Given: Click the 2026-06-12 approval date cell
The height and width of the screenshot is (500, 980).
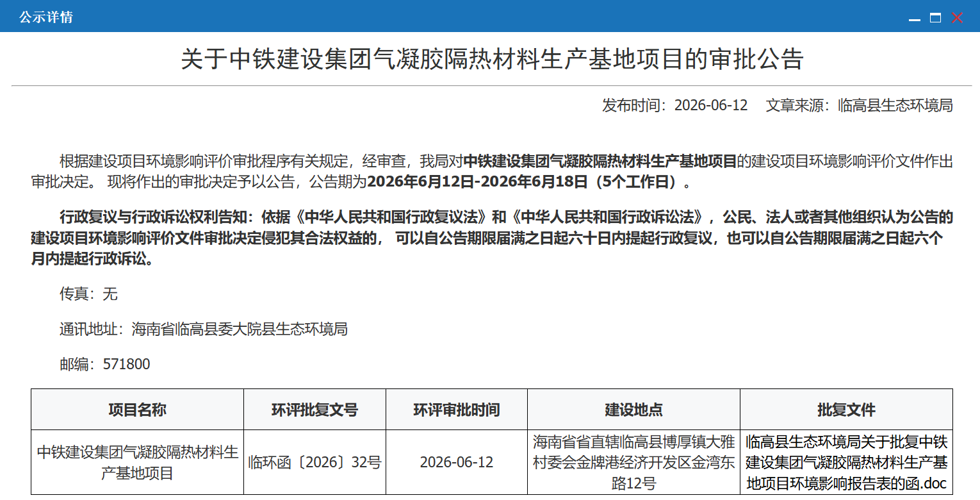Looking at the screenshot, I should click(457, 462).
